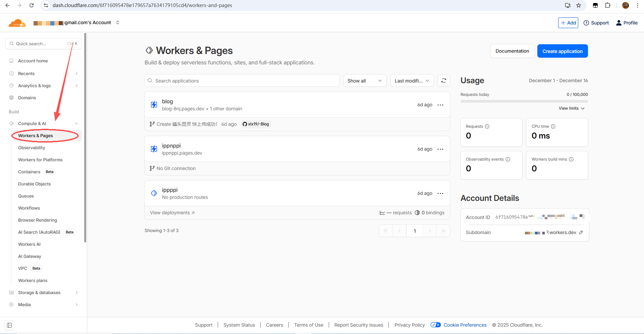The height and width of the screenshot is (334, 644).
Task: Focus the Quick search field
Action: [43, 44]
